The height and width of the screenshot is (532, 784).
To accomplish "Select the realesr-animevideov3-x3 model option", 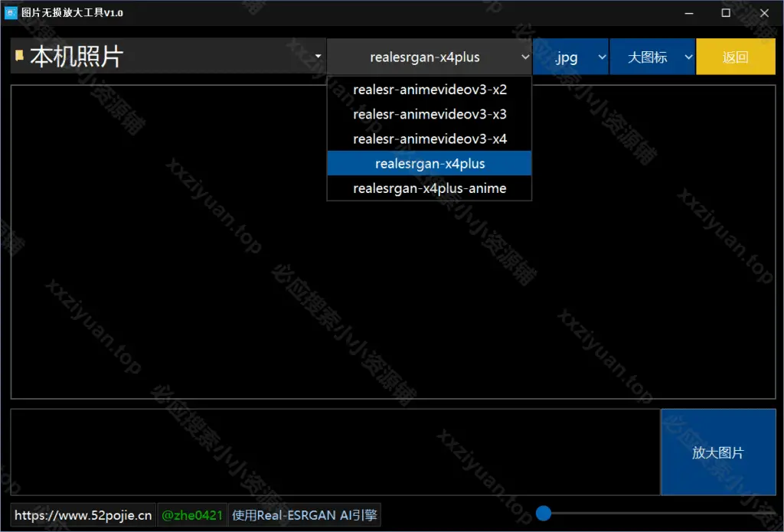I will 430,115.
